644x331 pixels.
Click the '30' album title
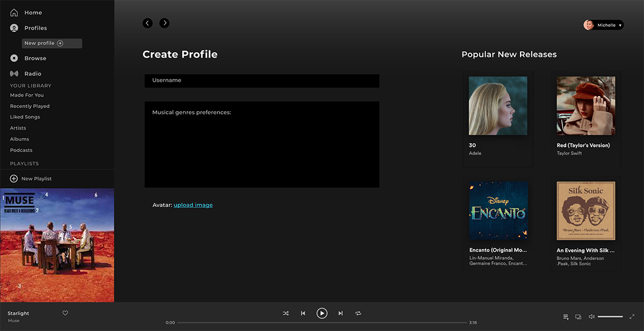(472, 145)
